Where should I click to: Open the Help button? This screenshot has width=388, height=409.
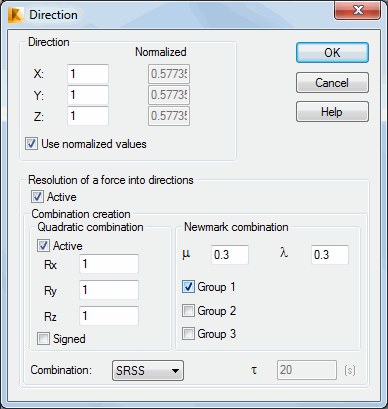[x=332, y=112]
